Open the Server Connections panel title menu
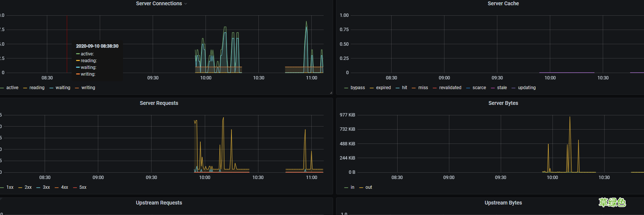The image size is (644, 215). 159,3
